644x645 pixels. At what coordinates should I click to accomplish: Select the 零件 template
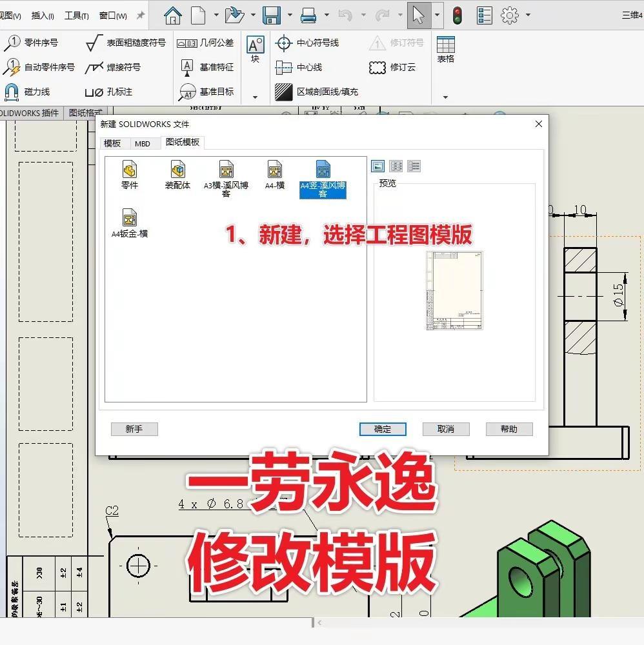pos(130,175)
